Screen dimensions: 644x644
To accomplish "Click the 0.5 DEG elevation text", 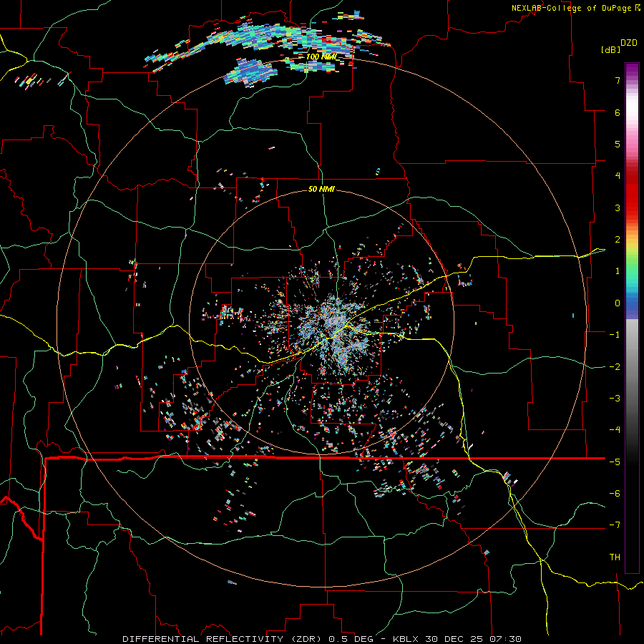I will [351, 639].
